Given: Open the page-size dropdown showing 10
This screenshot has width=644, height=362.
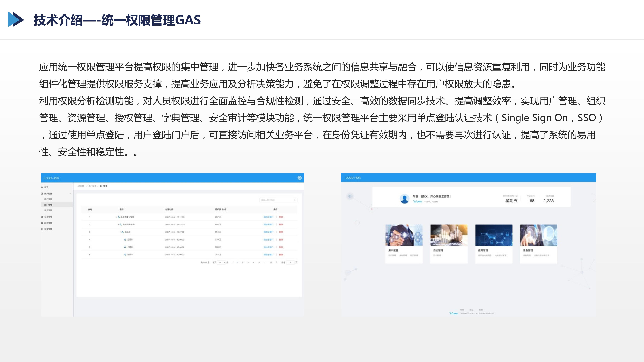Looking at the screenshot, I should pos(221,263).
